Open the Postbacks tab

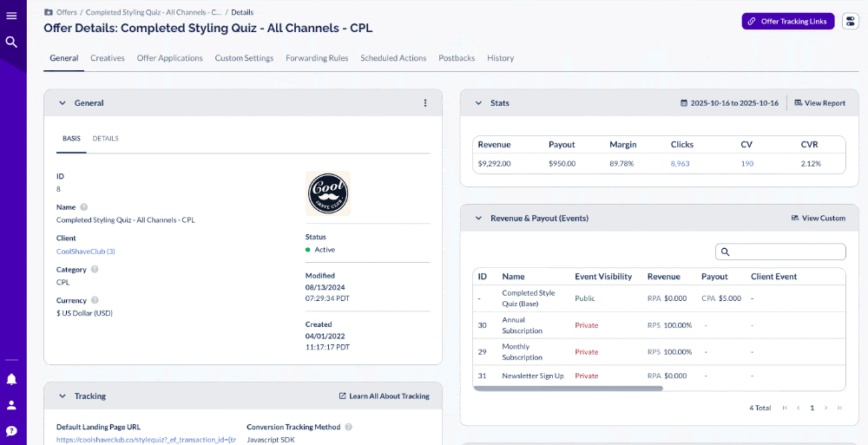pos(457,58)
